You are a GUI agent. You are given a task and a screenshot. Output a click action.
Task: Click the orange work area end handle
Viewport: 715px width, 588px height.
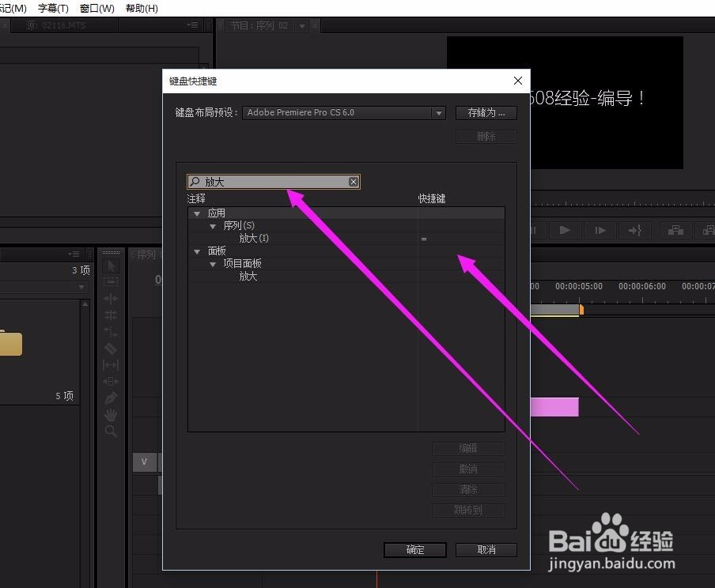pyautogui.click(x=581, y=310)
